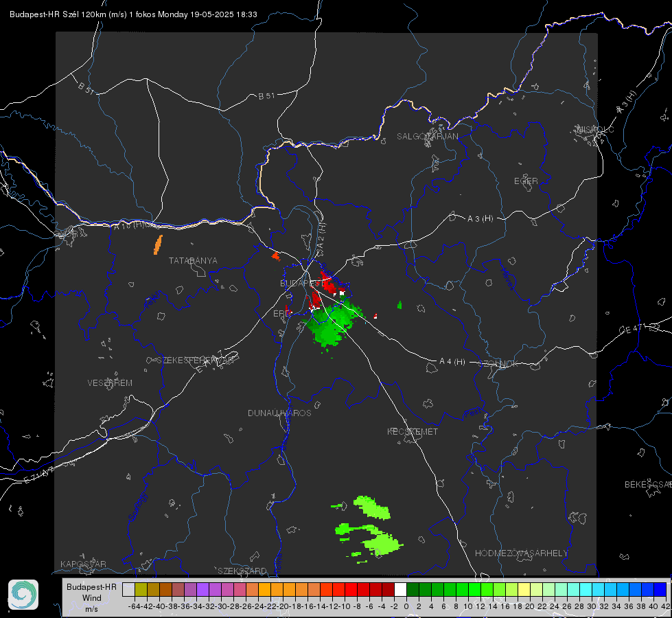Pick the violet swatch between -34 and -32
This screenshot has height=618, width=672.
point(202,589)
